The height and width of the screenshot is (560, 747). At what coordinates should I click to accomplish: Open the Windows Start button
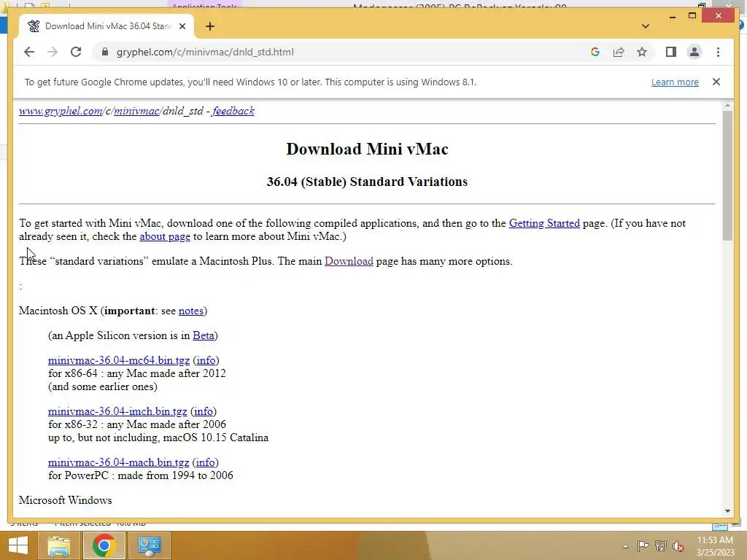click(18, 545)
